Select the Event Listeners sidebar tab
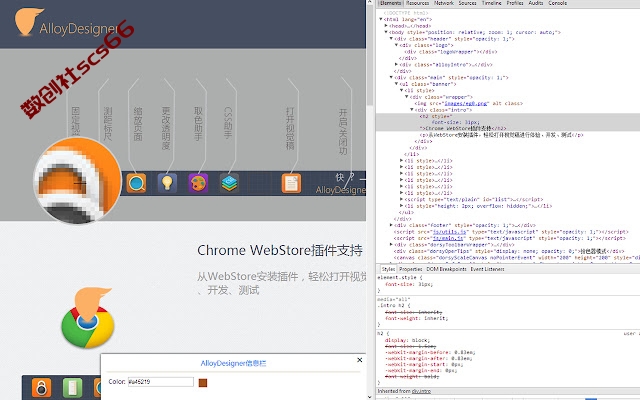 [x=487, y=269]
